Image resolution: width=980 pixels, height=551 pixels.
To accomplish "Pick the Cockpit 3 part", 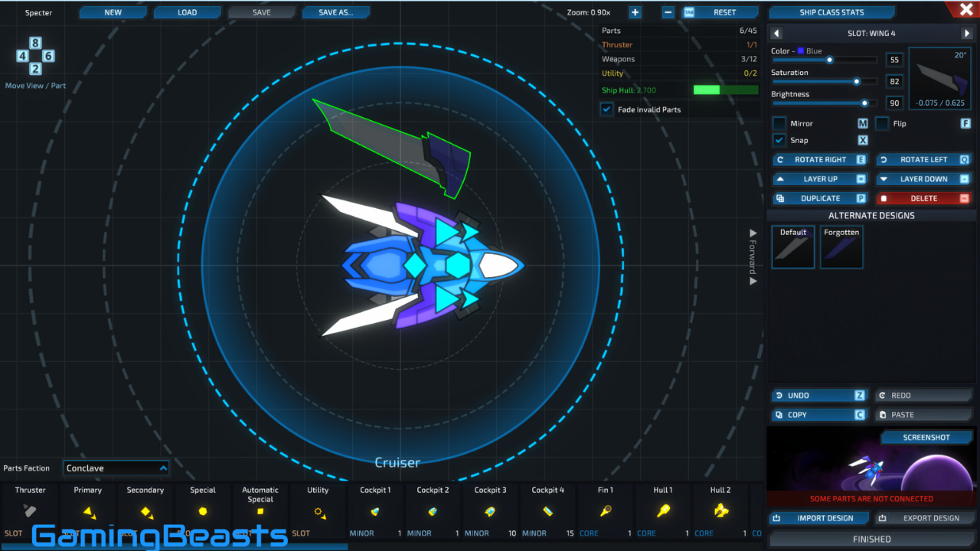I will coord(490,510).
